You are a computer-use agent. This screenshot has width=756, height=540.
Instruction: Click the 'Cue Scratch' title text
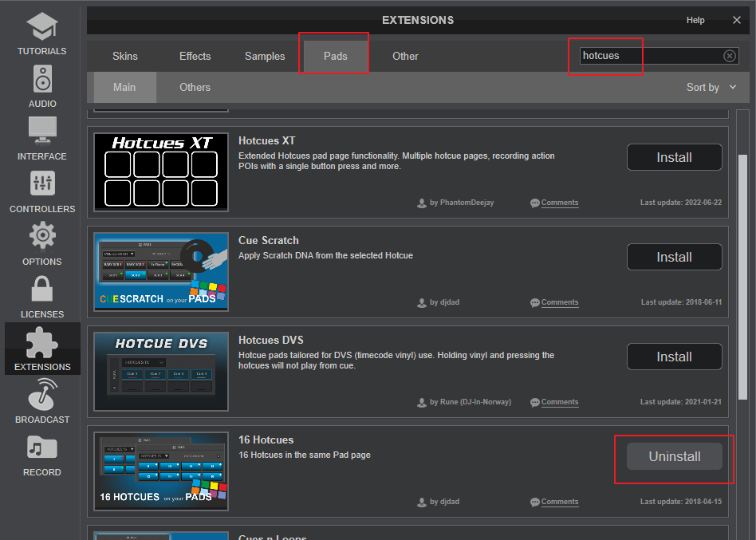tap(269, 241)
